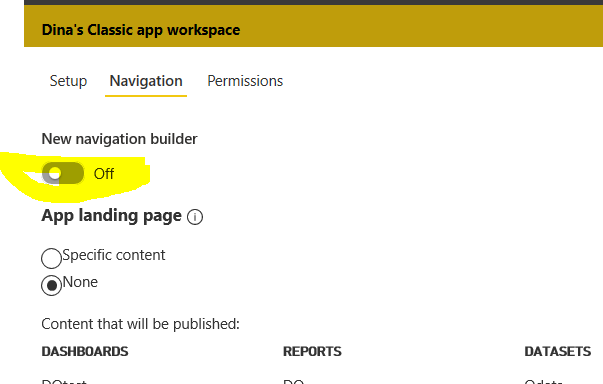Click the DATASETS column header
This screenshot has width=603, height=384.
[x=558, y=351]
